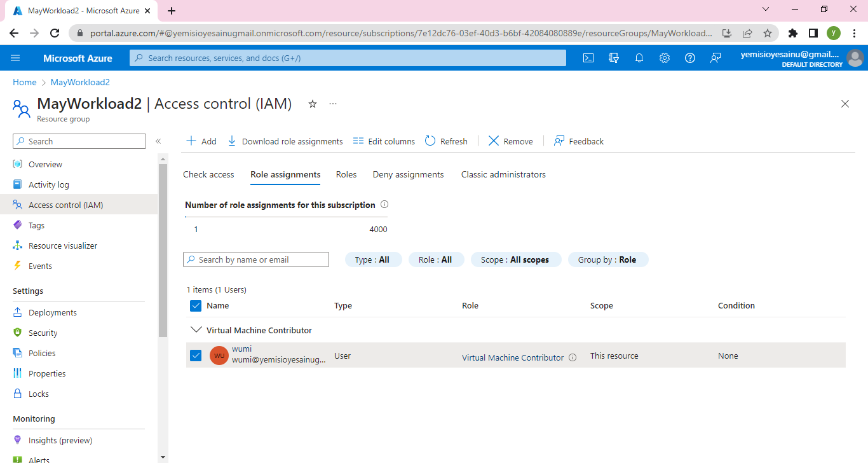Image resolution: width=868 pixels, height=463 pixels.
Task: Switch to the Roles tab
Action: (x=346, y=174)
